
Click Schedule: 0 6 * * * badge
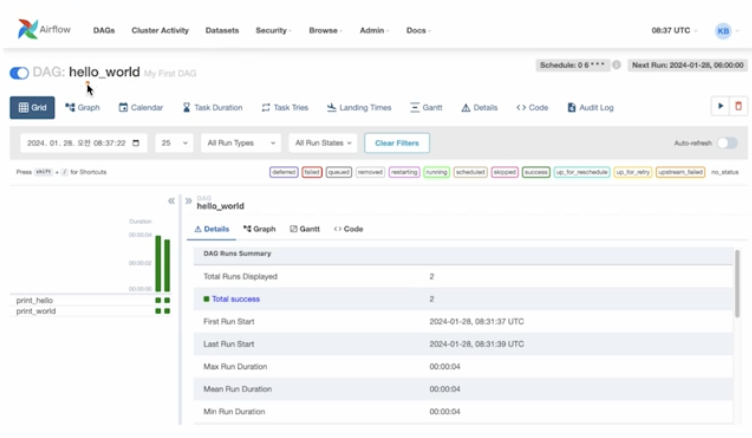(573, 65)
